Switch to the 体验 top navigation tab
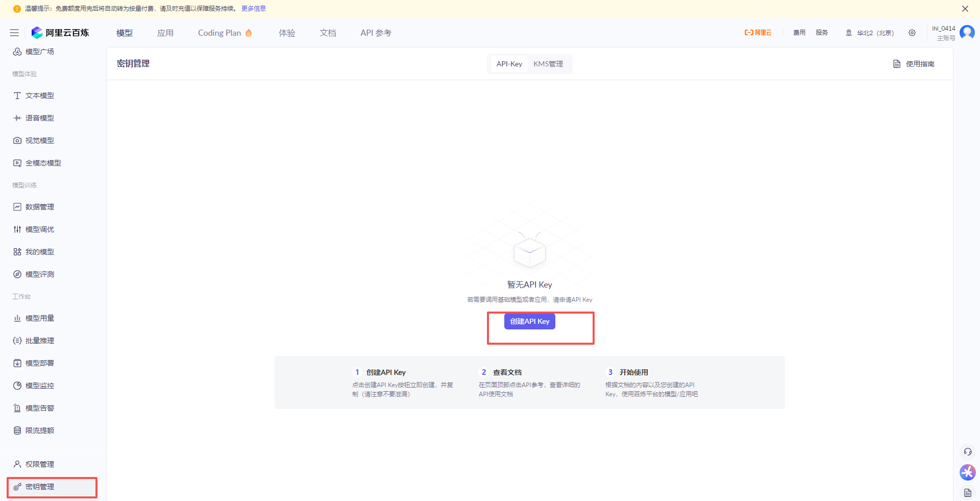 (x=287, y=33)
